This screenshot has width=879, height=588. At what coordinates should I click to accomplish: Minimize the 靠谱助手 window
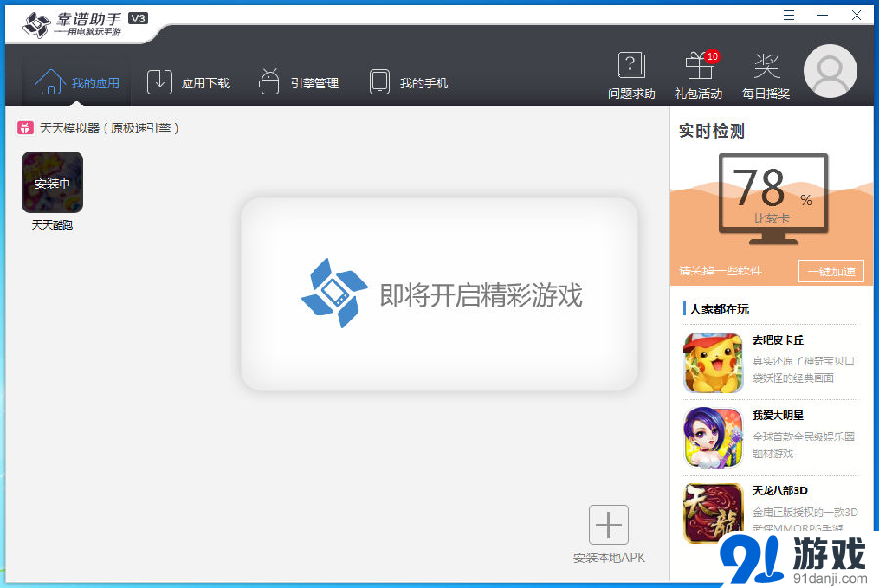coord(823,15)
